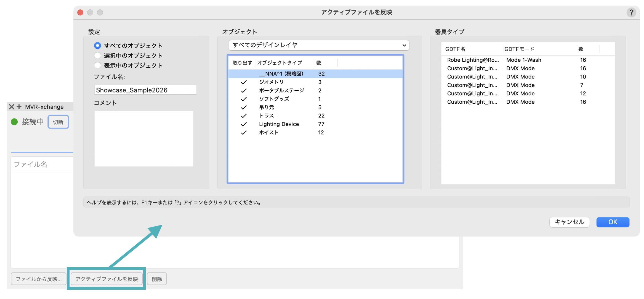Select すべてのオブジェクト radio button
This screenshot has width=644, height=299.
click(x=97, y=45)
